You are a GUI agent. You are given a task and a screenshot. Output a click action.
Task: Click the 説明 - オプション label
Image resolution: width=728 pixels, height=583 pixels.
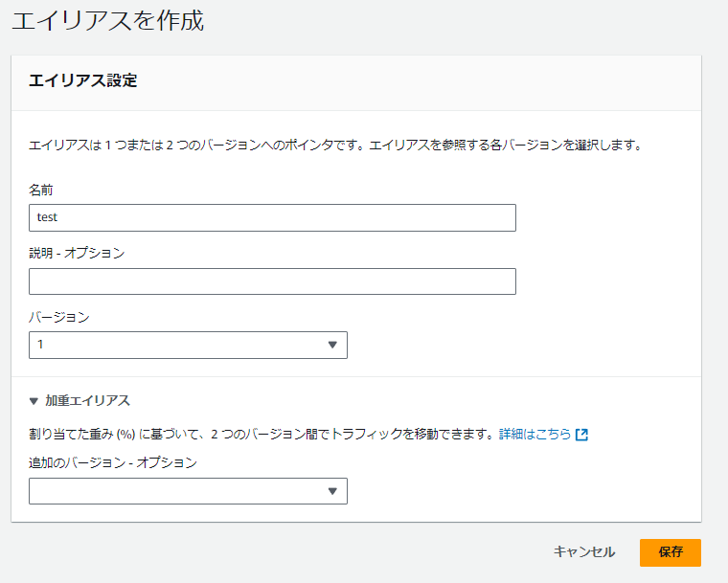click(x=77, y=254)
